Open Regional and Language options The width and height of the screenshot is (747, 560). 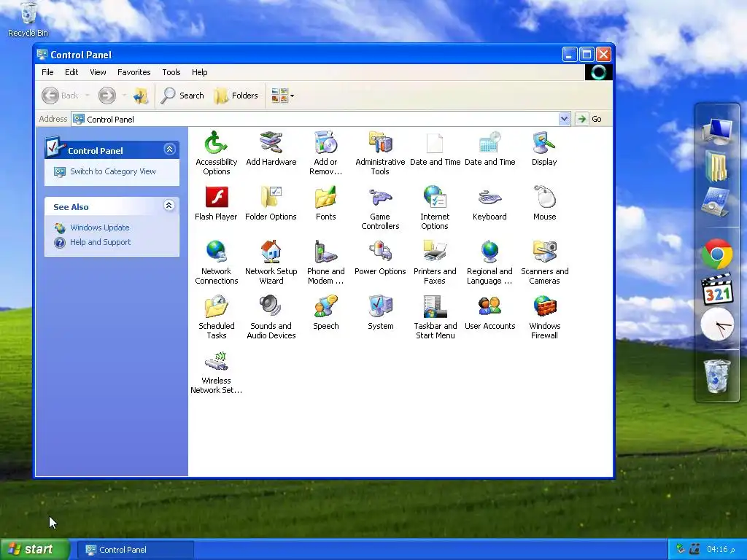(489, 262)
